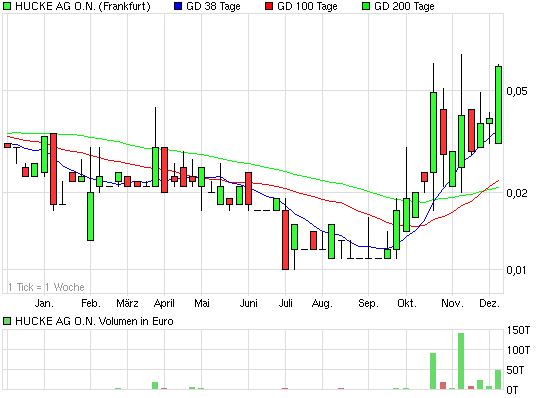Image resolution: width=545 pixels, height=398 pixels.
Task: Click the volume legend green swatch
Action: click(7, 321)
